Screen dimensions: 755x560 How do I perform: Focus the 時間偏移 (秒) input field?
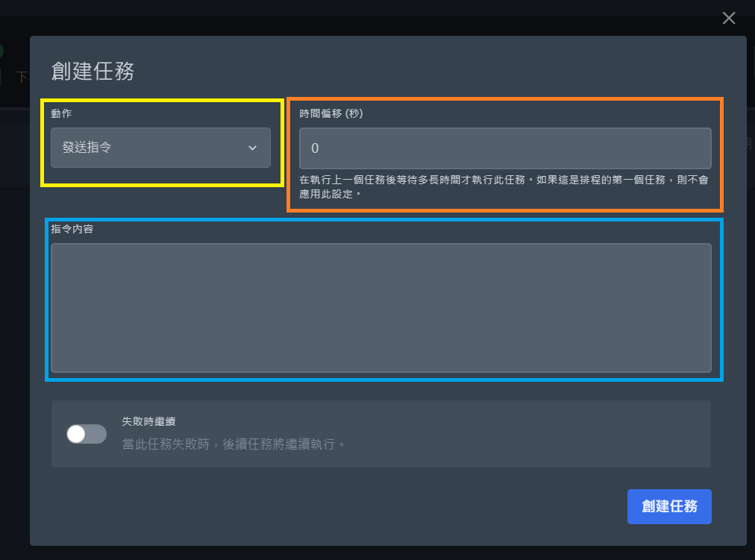[x=505, y=148]
